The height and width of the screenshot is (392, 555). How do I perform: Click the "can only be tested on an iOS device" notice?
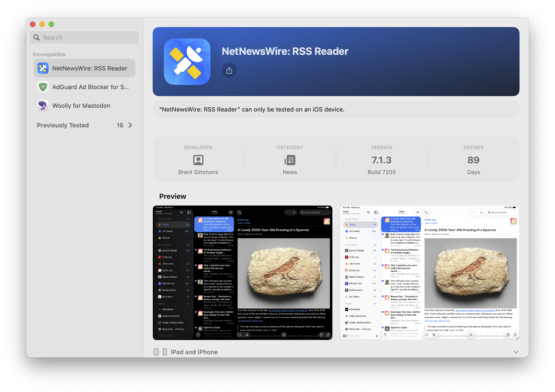coord(336,109)
